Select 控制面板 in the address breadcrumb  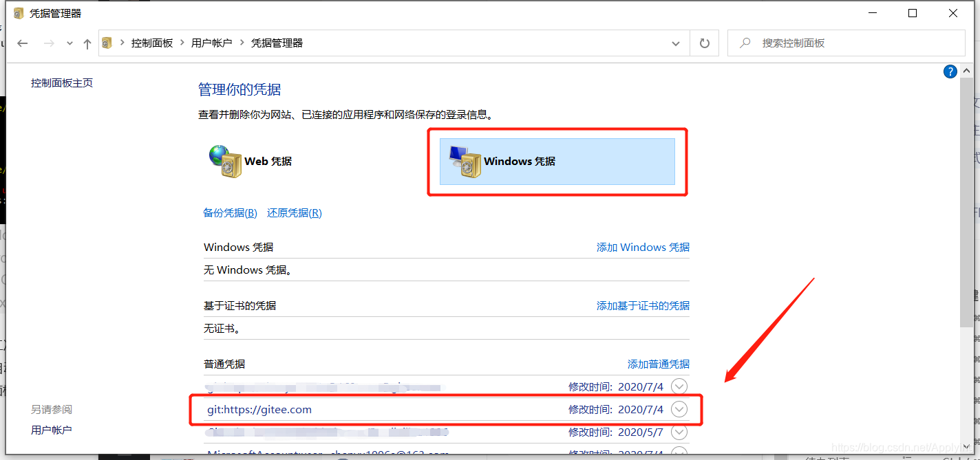pyautogui.click(x=152, y=43)
